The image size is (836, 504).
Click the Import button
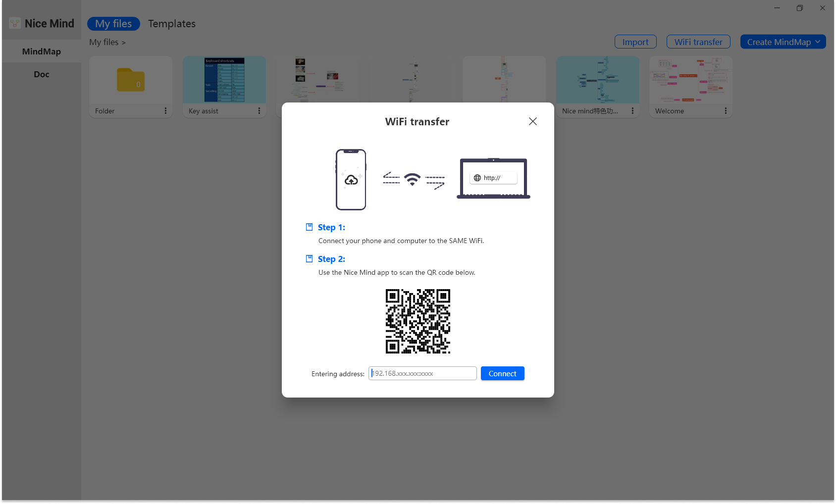point(635,42)
